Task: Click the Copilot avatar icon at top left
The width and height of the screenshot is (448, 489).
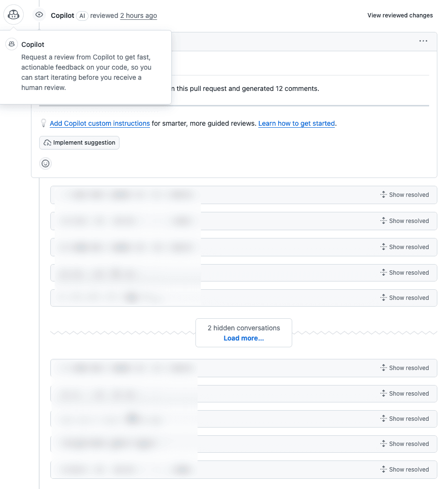Action: [x=14, y=15]
